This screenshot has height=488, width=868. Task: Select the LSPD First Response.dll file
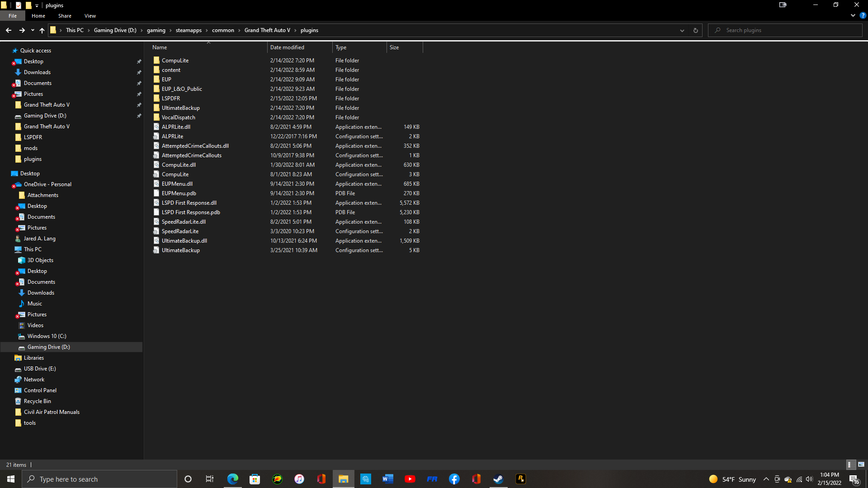click(189, 203)
